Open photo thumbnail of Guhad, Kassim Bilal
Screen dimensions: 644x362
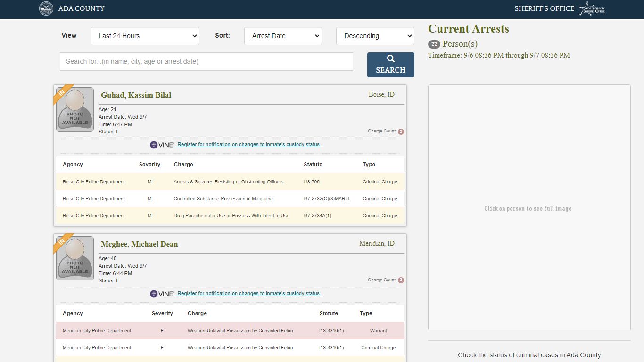coord(75,109)
